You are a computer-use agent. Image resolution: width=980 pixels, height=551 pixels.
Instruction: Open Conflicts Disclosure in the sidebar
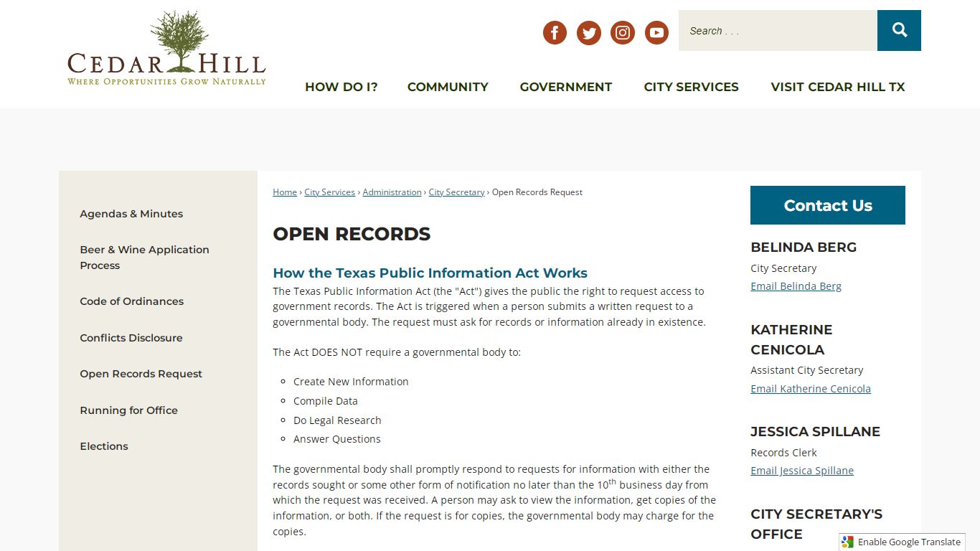point(131,338)
